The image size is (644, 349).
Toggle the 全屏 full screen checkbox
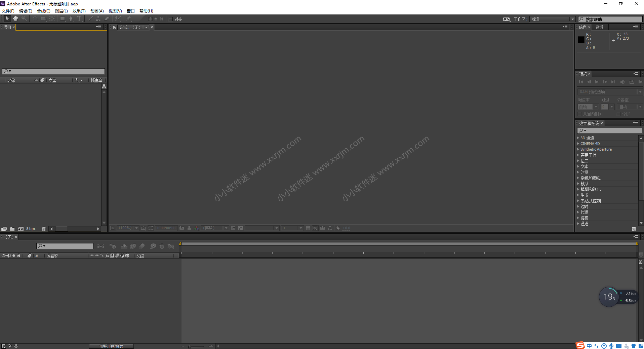619,114
